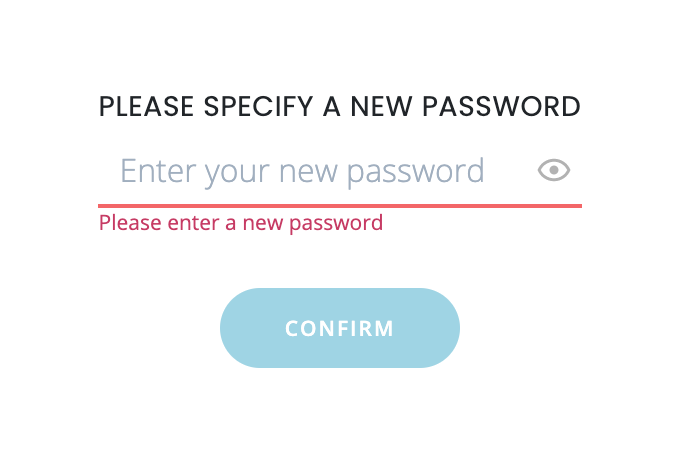Image resolution: width=686 pixels, height=460 pixels.
Task: Click the 'Please specify a new password' heading
Action: coord(340,107)
